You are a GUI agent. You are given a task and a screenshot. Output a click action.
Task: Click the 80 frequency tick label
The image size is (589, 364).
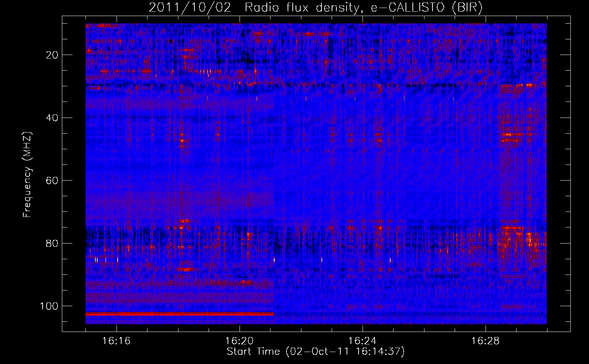(52, 244)
